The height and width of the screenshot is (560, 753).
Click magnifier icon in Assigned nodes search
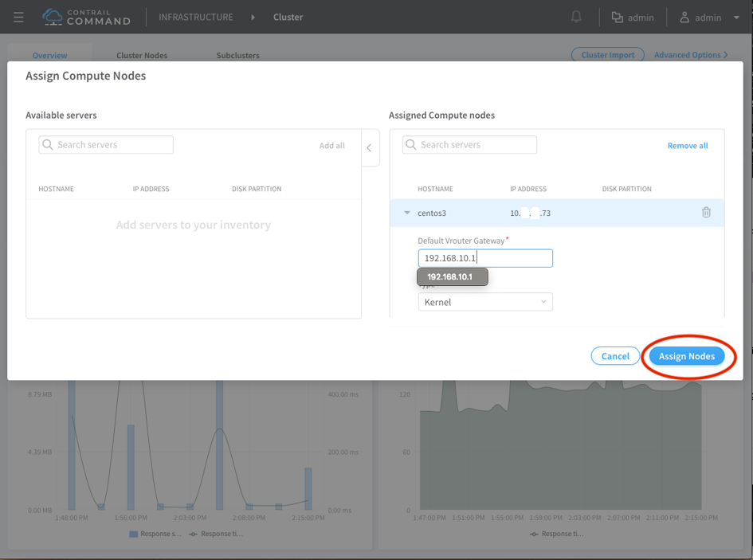(x=411, y=145)
